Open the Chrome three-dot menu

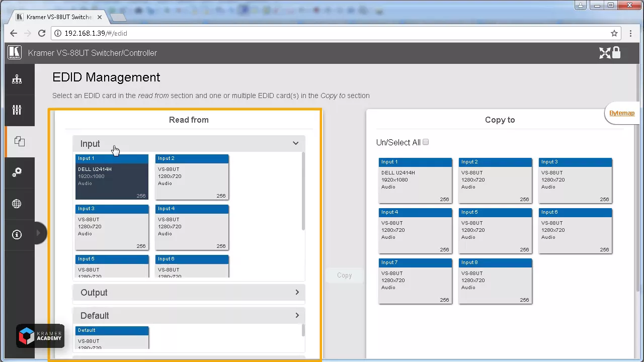[x=631, y=33]
